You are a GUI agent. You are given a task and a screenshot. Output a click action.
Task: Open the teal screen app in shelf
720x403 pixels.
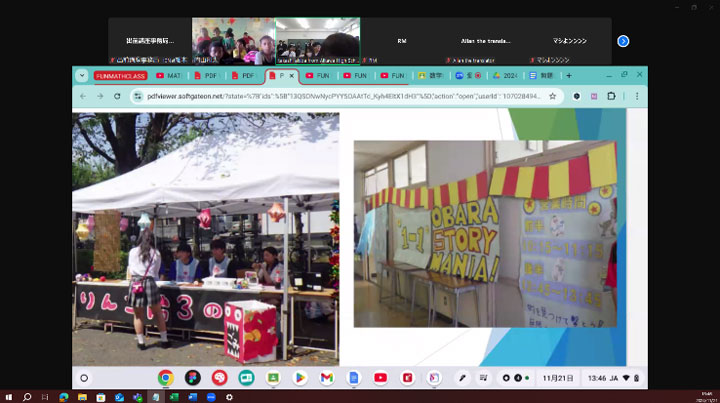246,378
